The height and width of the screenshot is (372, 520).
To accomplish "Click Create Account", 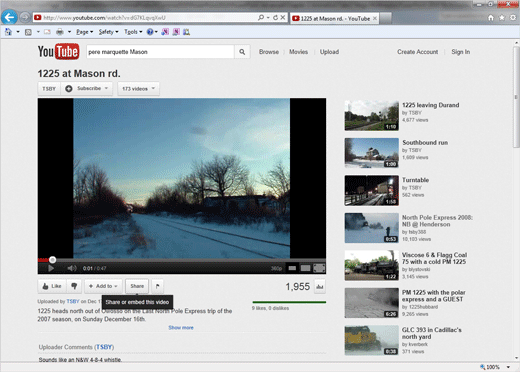I will point(417,52).
